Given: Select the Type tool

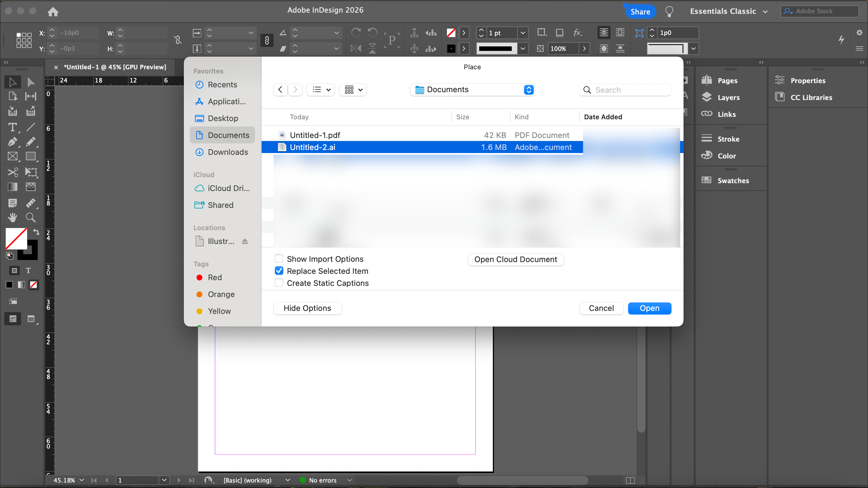Looking at the screenshot, I should [12, 127].
